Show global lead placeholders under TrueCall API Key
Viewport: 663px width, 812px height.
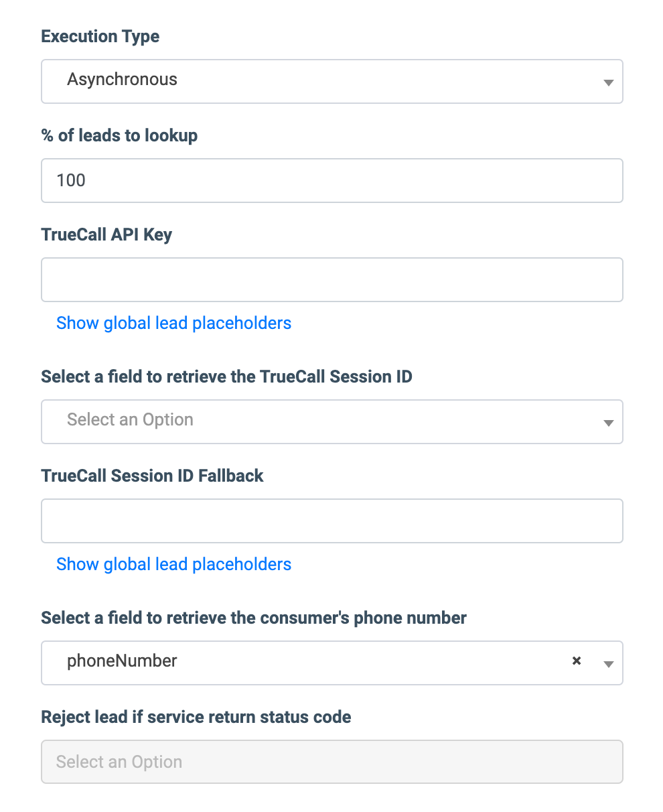pos(173,323)
